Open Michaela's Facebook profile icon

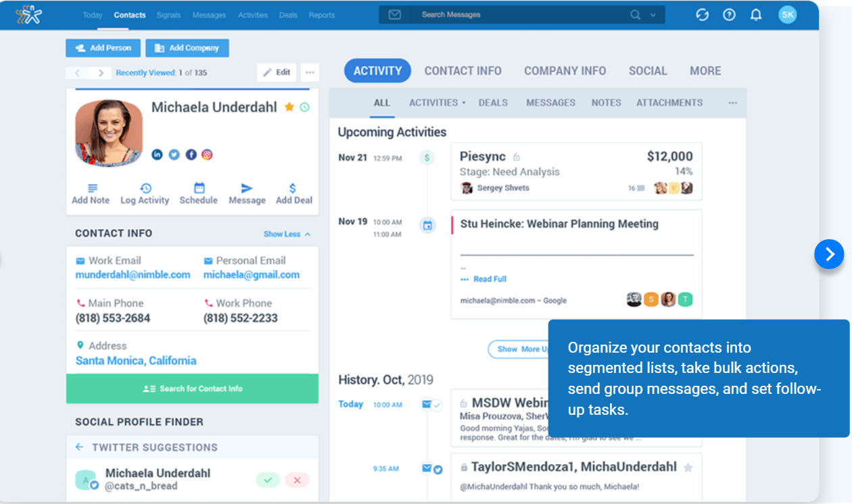pyautogui.click(x=191, y=155)
